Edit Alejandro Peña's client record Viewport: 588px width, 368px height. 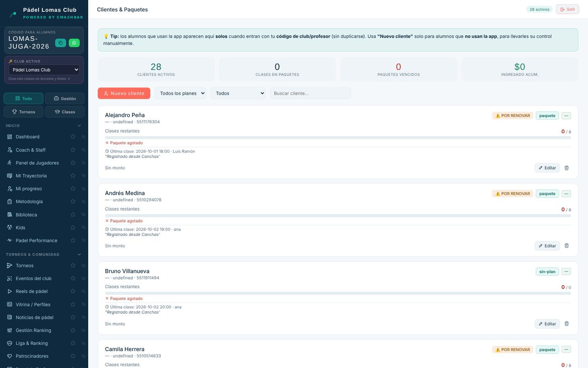547,168
